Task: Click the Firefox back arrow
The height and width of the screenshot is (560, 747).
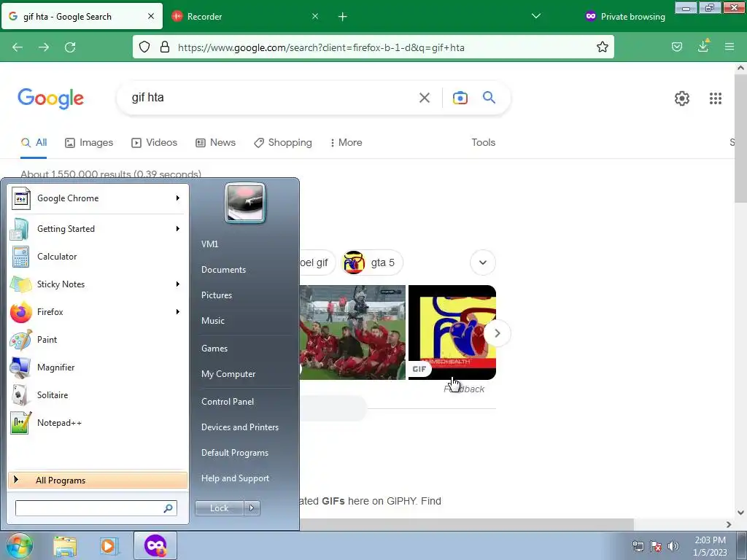Action: (18, 47)
